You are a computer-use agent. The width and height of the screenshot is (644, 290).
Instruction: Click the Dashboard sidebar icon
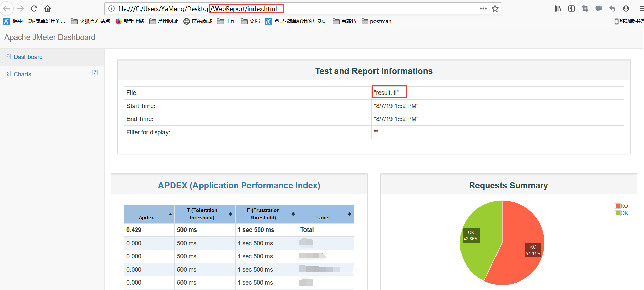[x=8, y=56]
